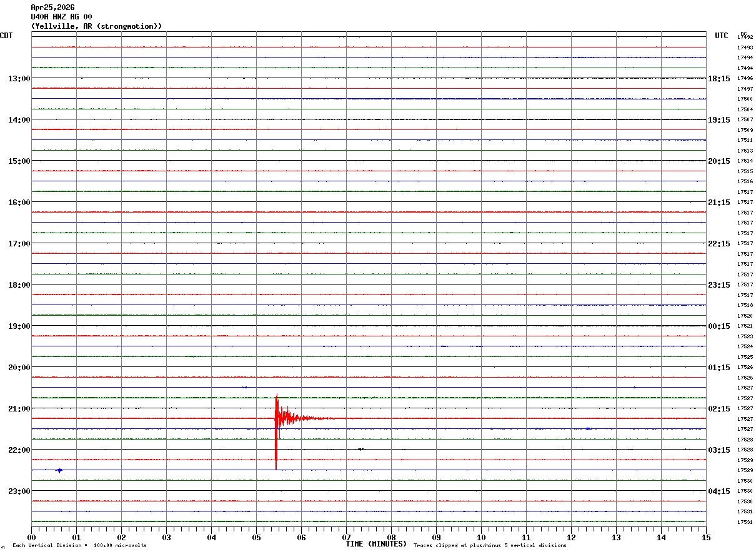
Task: Click the 21:00 CDT time label
Action: [19, 409]
